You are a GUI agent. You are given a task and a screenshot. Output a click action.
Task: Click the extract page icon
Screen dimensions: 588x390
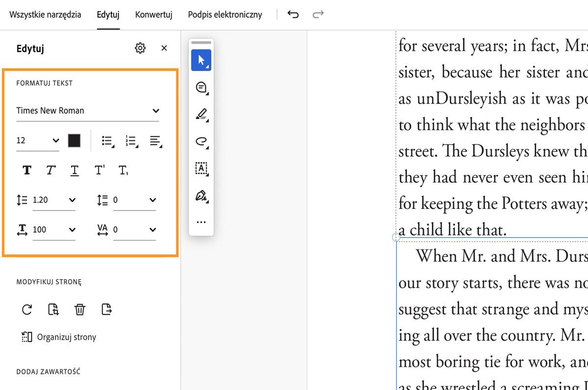coord(106,310)
